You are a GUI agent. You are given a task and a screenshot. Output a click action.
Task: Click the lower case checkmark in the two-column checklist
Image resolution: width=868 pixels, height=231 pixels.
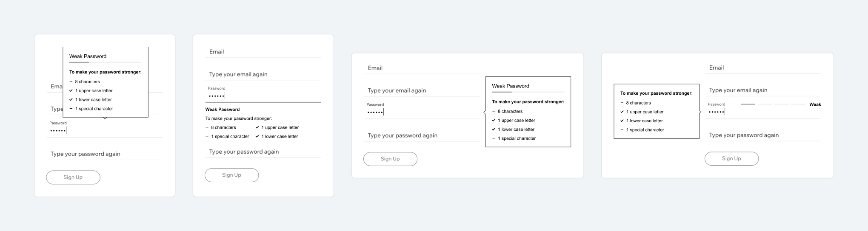point(257,136)
